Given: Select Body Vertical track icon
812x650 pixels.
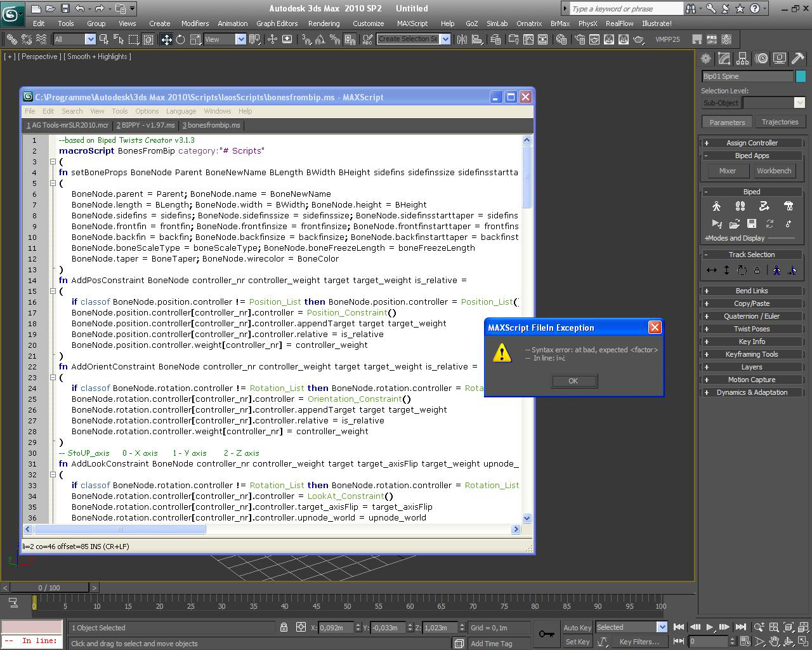Looking at the screenshot, I should pos(727,270).
